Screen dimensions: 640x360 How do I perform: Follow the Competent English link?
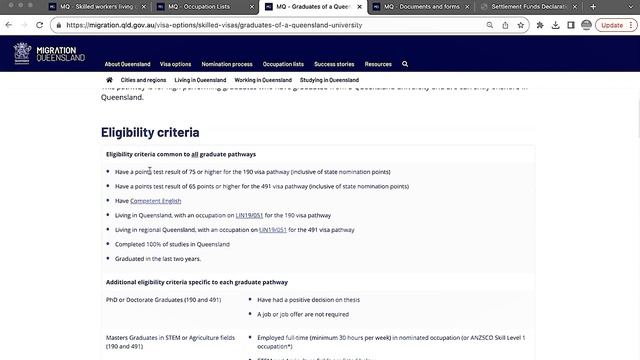156,201
